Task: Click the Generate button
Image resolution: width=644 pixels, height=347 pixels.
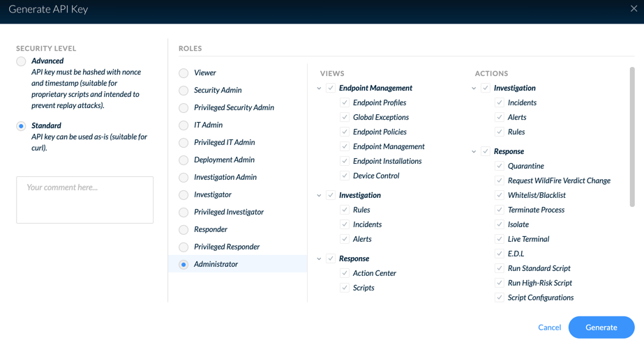Action: tap(601, 327)
